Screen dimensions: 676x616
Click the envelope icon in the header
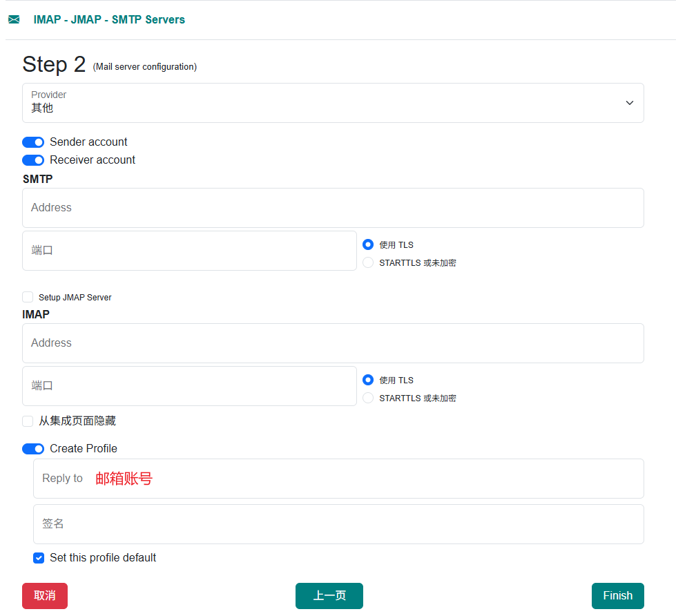pyautogui.click(x=14, y=19)
